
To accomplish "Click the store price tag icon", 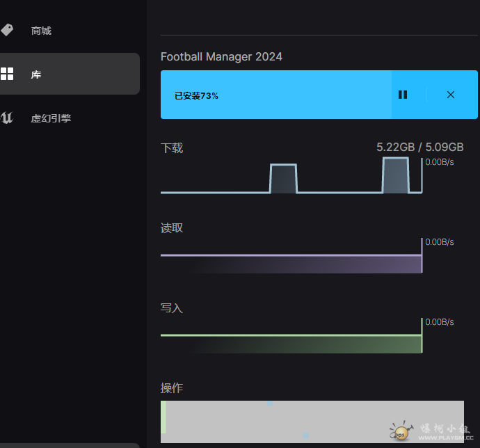I will (7, 30).
